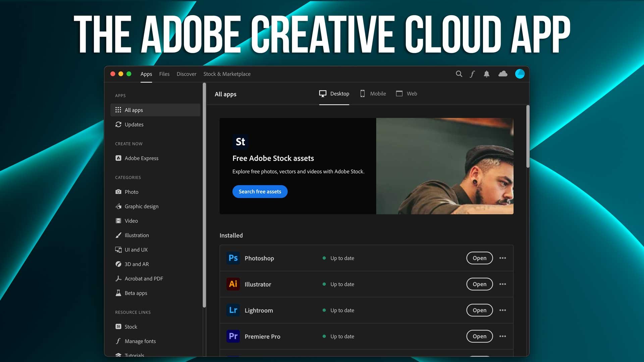Open Photoshop via Open button
644x362 pixels.
coord(479,258)
